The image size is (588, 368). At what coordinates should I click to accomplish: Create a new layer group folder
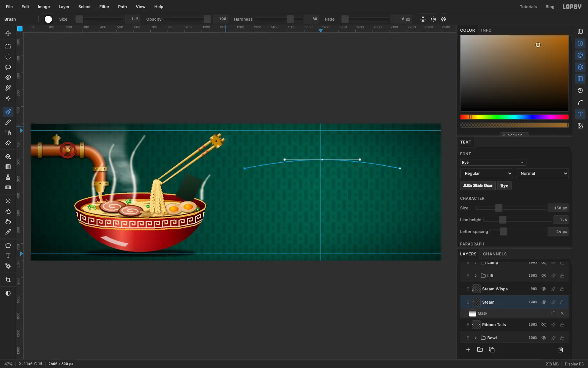pos(480,350)
